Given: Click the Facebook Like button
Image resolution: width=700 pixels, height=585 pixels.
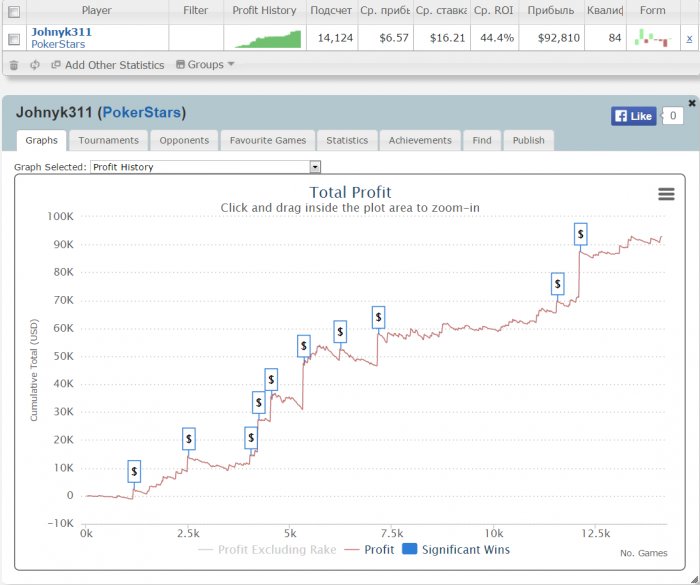Looking at the screenshot, I should pos(633,116).
